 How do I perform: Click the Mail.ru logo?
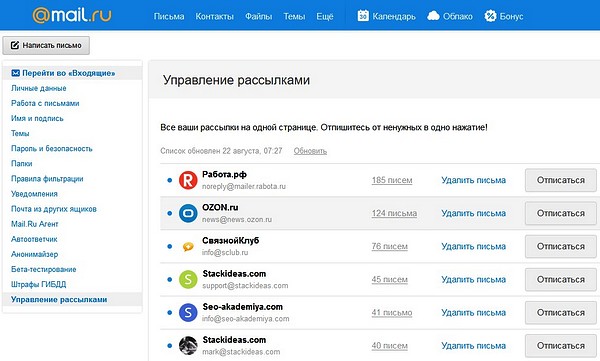[72, 16]
